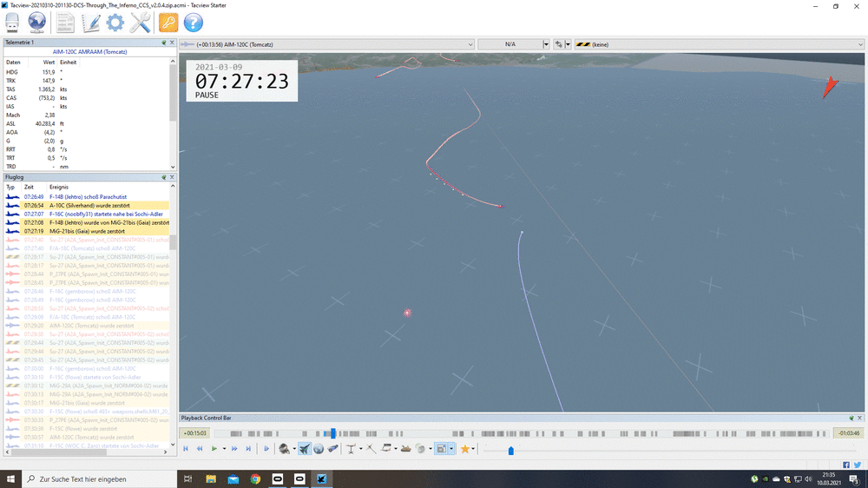The image size is (868, 488).
Task: Select log row F-16C (noobfly31) startete nahe
Action: (x=86, y=214)
